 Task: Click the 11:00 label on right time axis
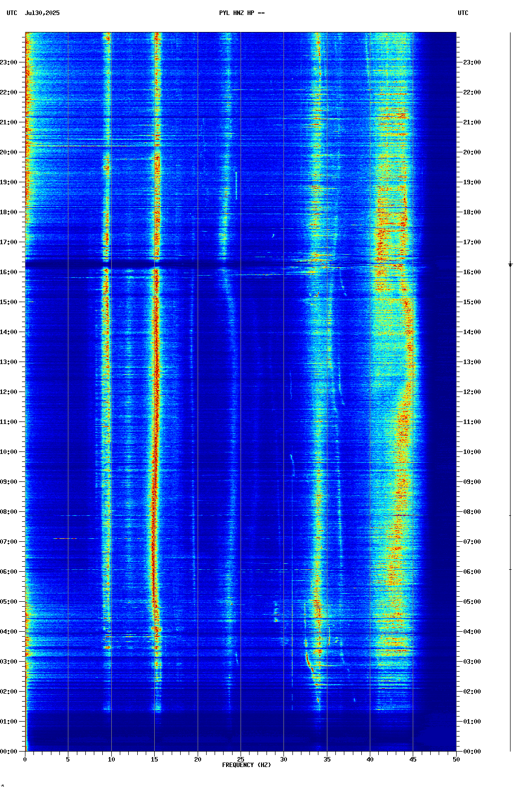pos(472,422)
